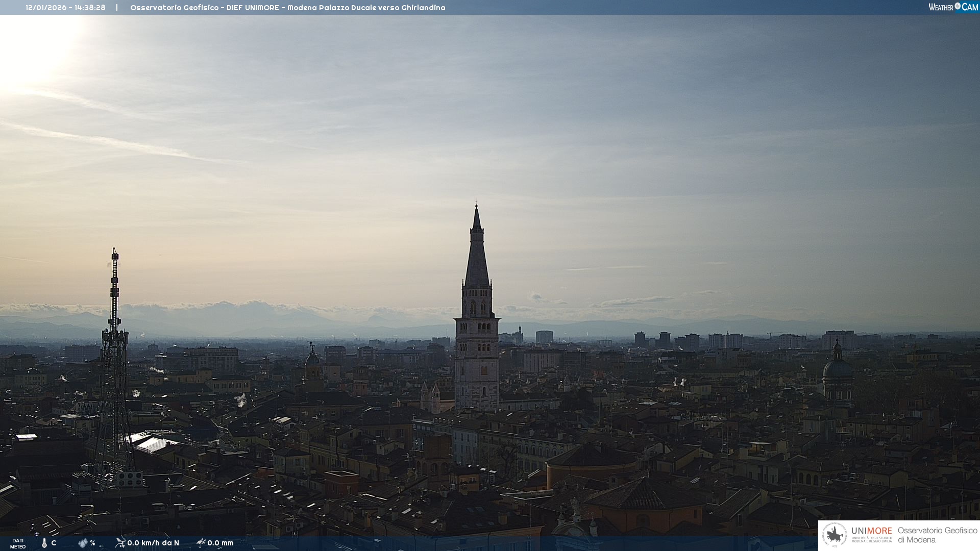Click the UNIMORE circular seal emblem
This screenshot has width=980, height=551.
coord(835,535)
